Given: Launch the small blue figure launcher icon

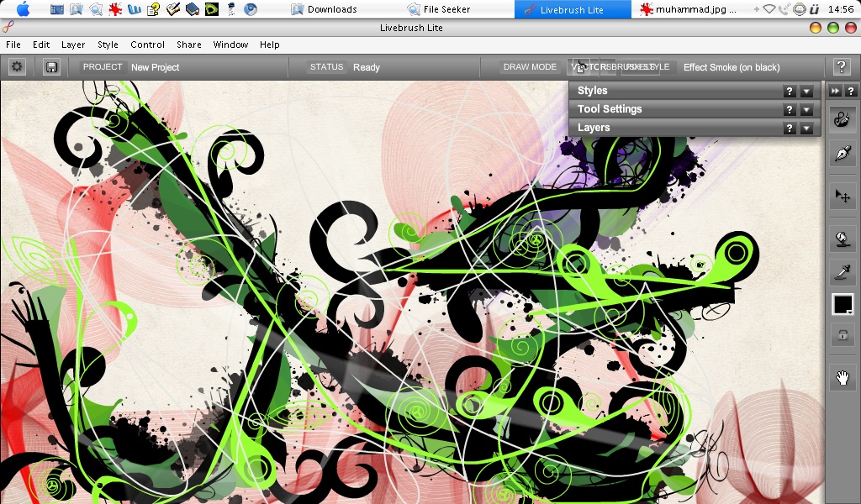Looking at the screenshot, I should point(231,8).
